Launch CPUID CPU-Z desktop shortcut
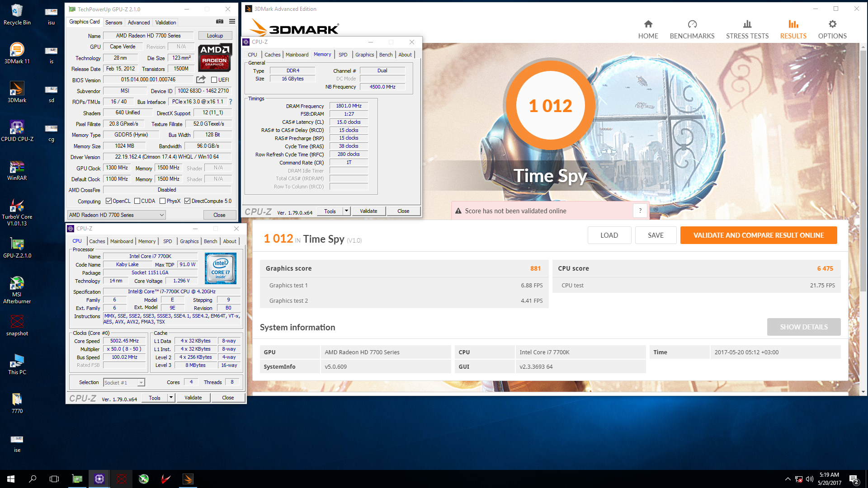The width and height of the screenshot is (868, 488). click(17, 131)
